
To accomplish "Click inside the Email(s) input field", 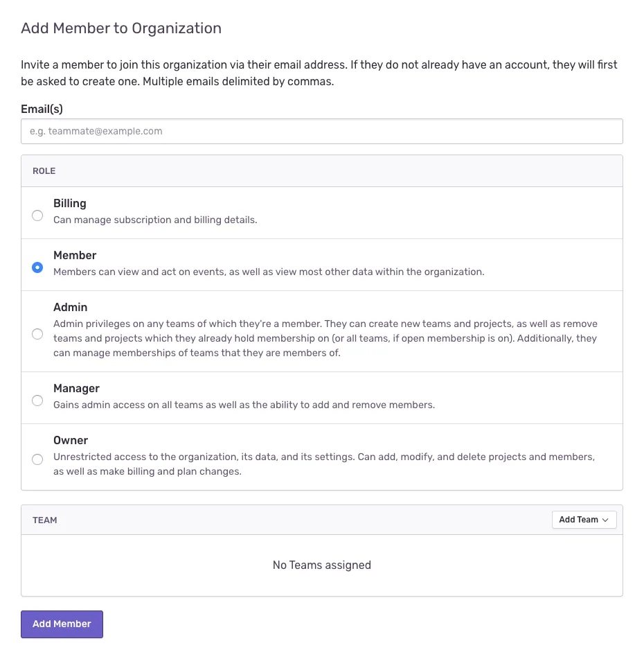I will (322, 131).
